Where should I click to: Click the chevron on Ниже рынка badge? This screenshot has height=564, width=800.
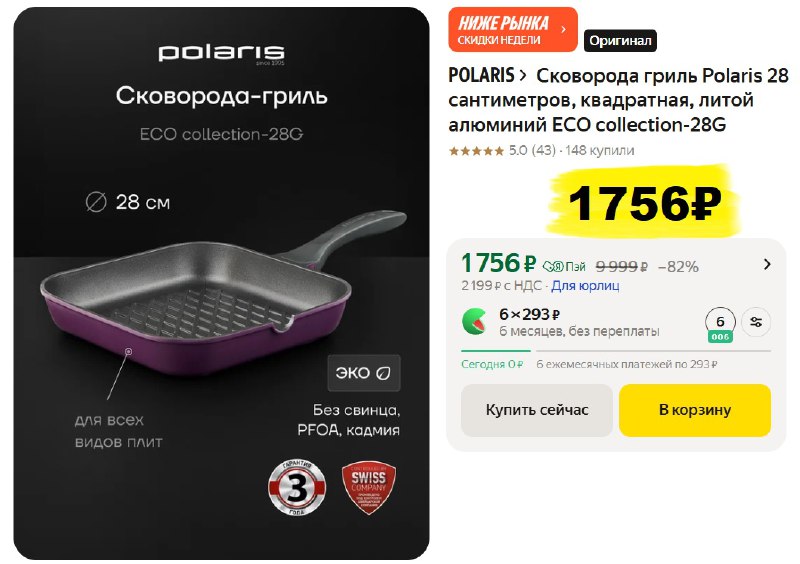tap(563, 30)
